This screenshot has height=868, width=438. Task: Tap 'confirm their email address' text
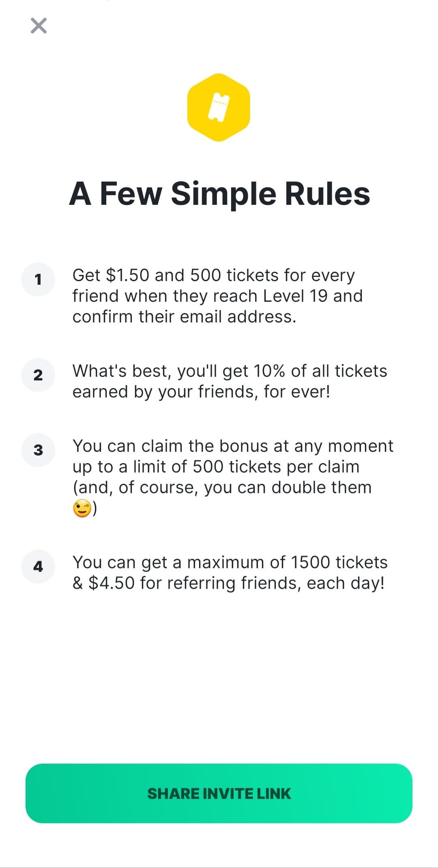tap(184, 317)
